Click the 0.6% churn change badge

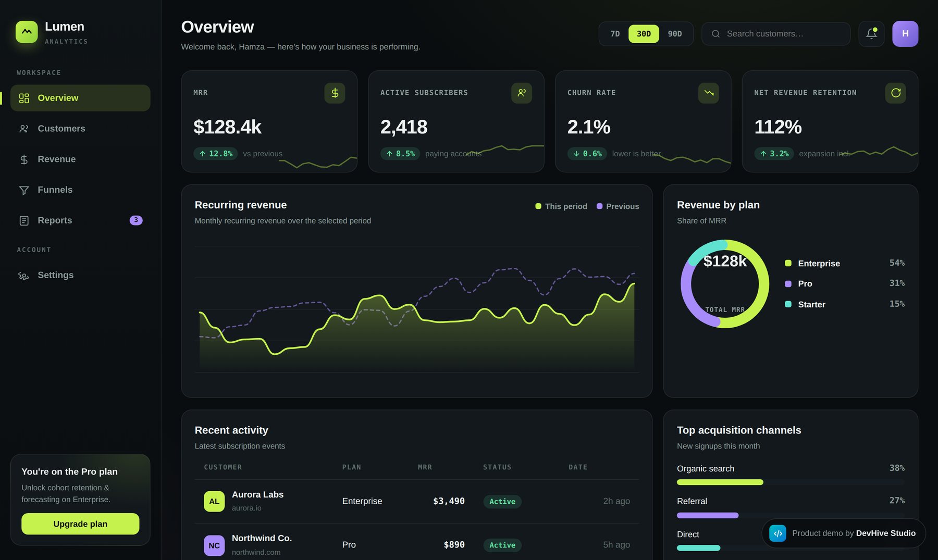point(587,154)
